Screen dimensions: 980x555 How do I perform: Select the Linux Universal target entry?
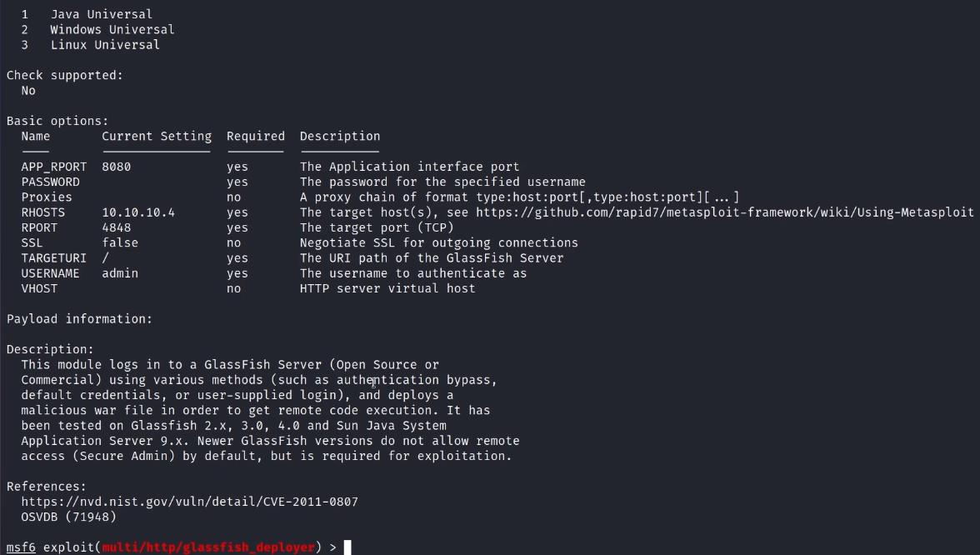click(105, 45)
